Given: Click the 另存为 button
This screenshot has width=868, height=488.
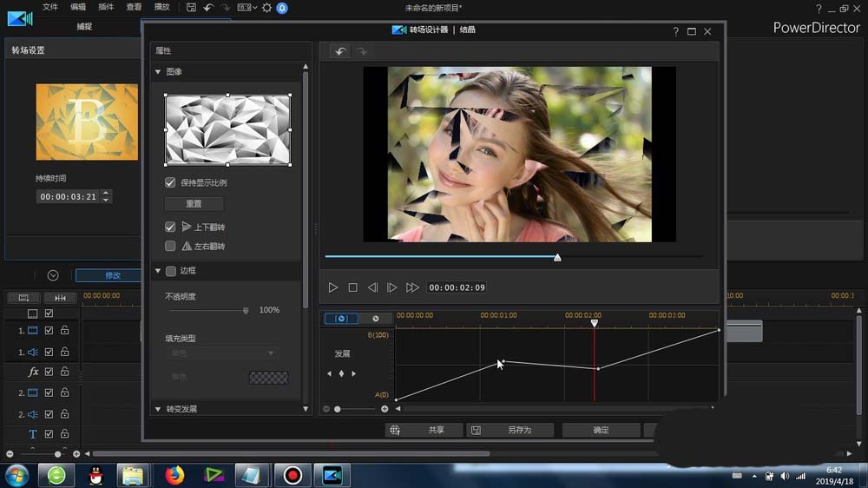Looking at the screenshot, I should [x=510, y=430].
